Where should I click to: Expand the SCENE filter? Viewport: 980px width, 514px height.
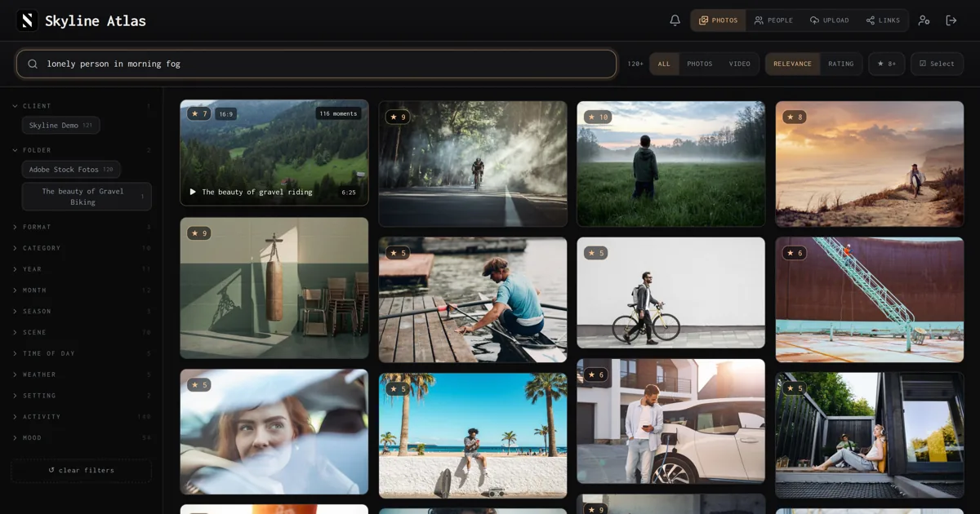(82, 332)
